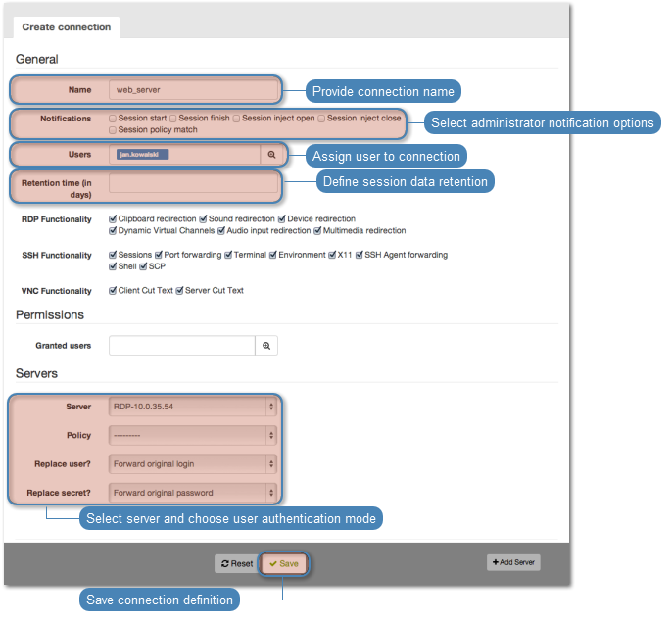Uncheck SSH Environment checkbox
This screenshot has width=672, height=624.
click(273, 255)
